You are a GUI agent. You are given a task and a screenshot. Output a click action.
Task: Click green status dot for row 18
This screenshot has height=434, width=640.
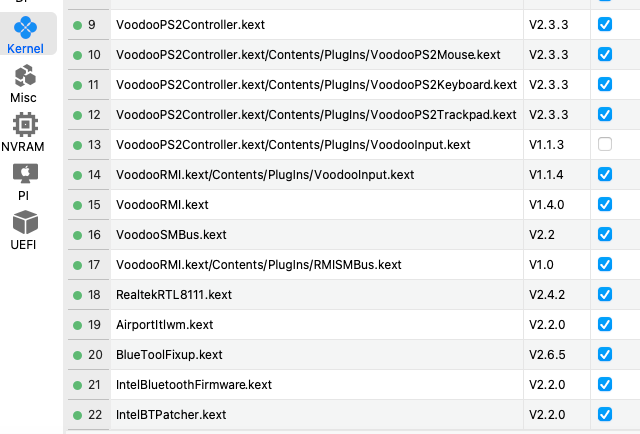coord(78,295)
